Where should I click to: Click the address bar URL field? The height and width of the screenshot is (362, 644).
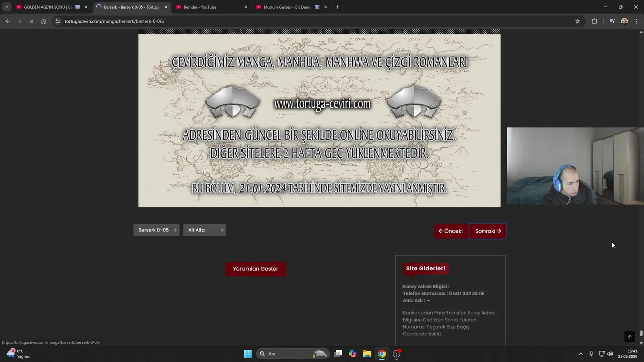tap(317, 21)
